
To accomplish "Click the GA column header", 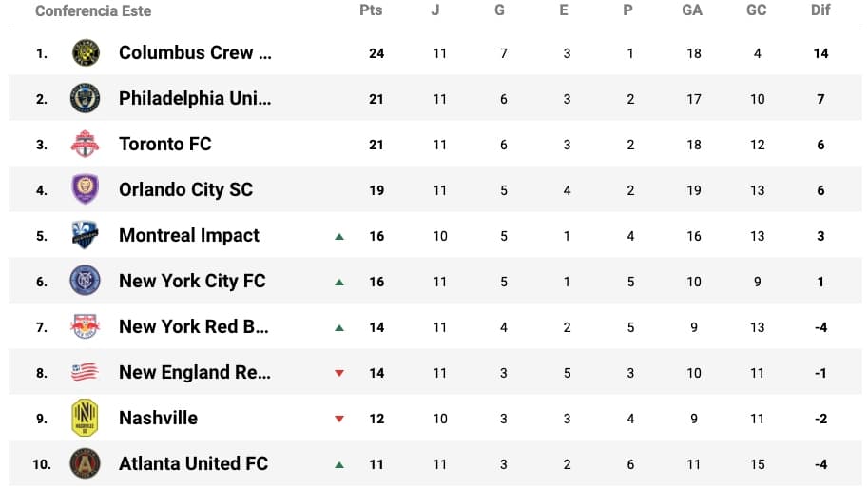I will click(692, 10).
